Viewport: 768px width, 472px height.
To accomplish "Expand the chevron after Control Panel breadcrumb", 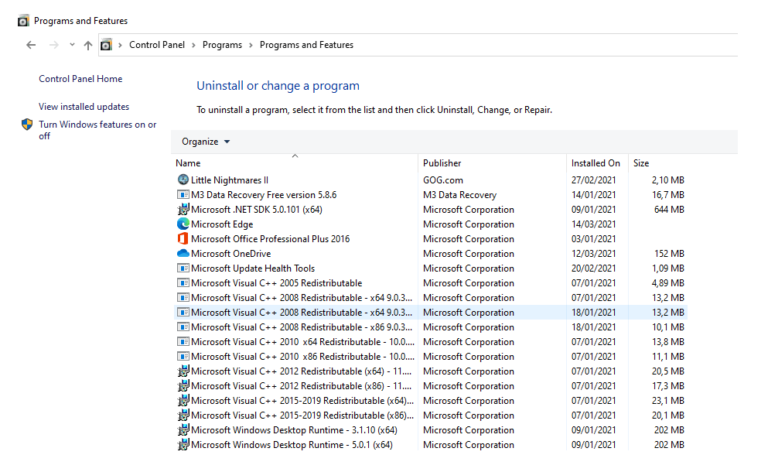I will point(193,45).
